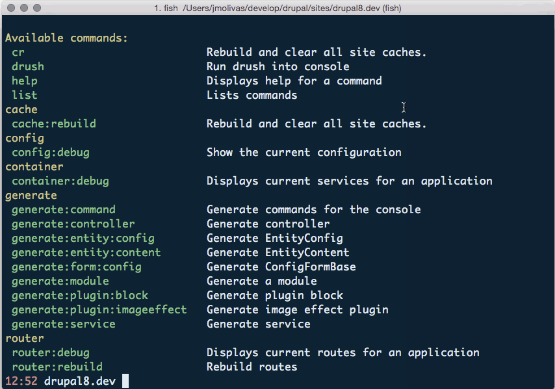555x389 pixels.
Task: Click the red close window button
Action: (x=11, y=8)
